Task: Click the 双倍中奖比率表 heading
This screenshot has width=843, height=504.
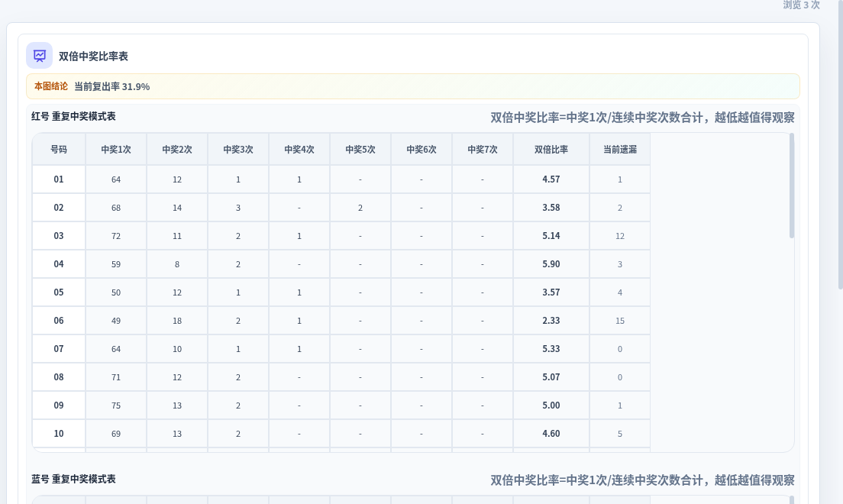Action: click(x=93, y=57)
